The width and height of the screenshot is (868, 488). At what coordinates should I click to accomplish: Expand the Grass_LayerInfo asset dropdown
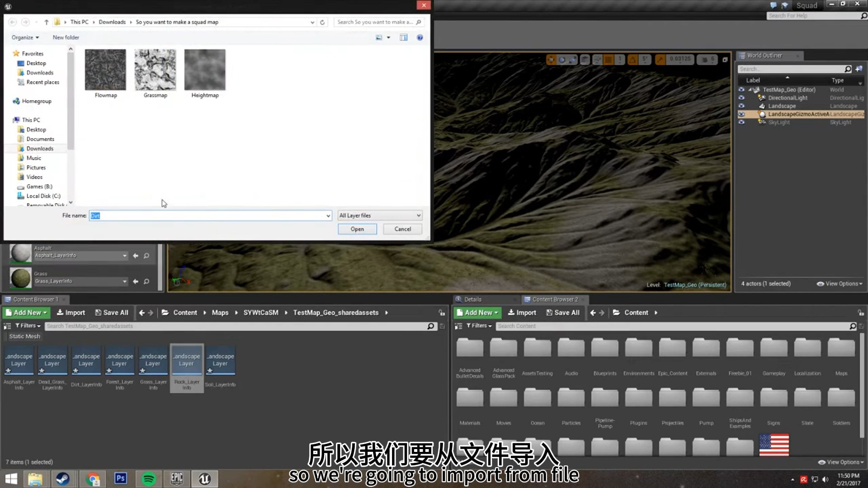[x=124, y=282]
